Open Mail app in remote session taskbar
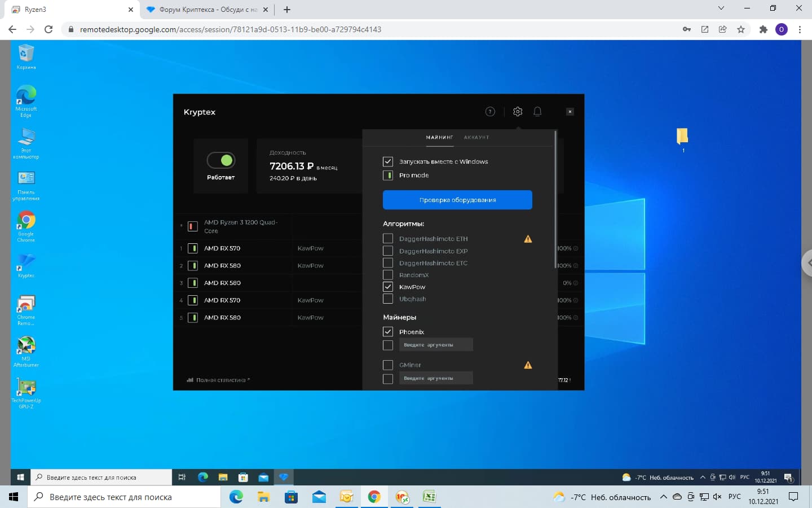The image size is (812, 508). pyautogui.click(x=263, y=477)
